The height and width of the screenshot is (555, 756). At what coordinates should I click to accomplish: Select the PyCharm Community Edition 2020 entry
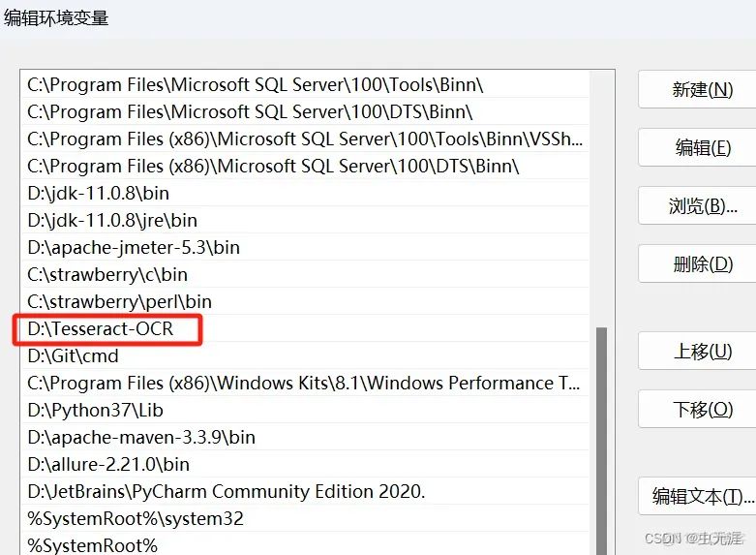tap(305, 491)
